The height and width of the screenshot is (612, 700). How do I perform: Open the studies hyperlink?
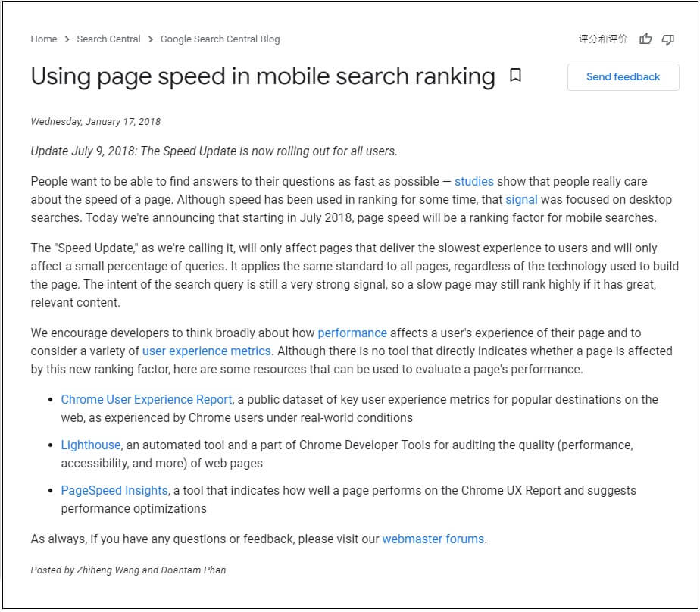[x=474, y=181]
